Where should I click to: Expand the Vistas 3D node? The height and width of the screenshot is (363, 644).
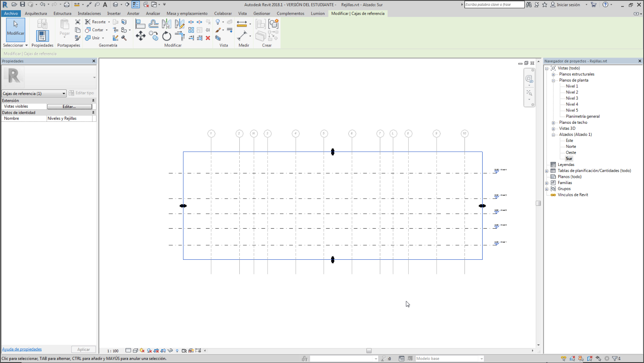[x=553, y=128]
